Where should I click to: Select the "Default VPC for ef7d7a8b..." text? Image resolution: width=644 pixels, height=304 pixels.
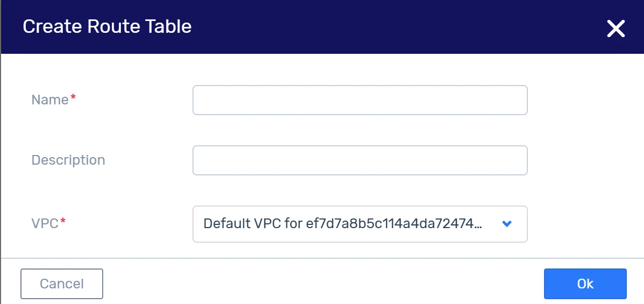[342, 224]
